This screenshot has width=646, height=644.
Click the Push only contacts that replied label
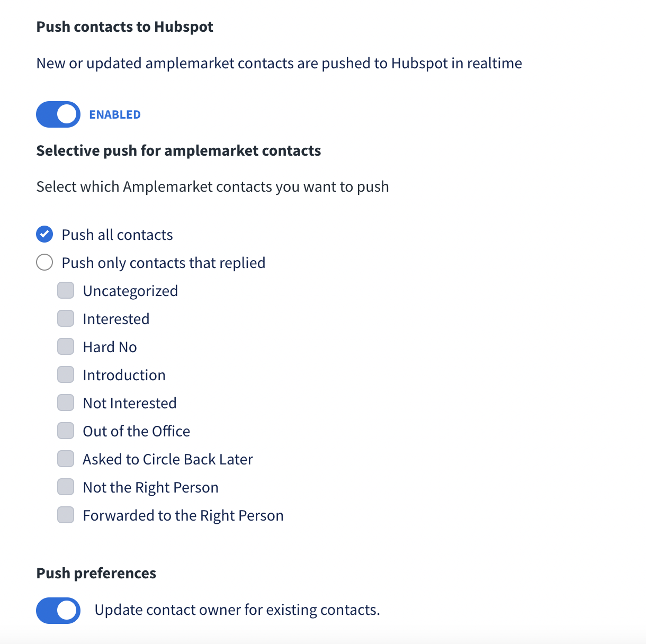[x=163, y=263]
